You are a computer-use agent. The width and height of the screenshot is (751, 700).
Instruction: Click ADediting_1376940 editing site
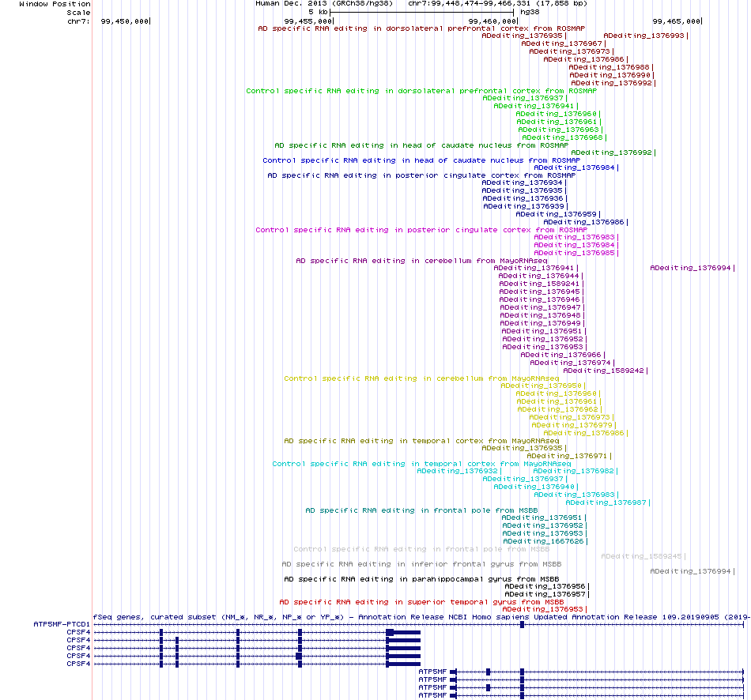point(534,487)
